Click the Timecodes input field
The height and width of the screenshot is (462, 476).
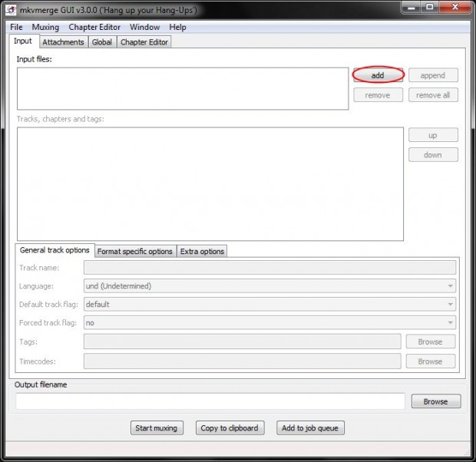click(243, 361)
